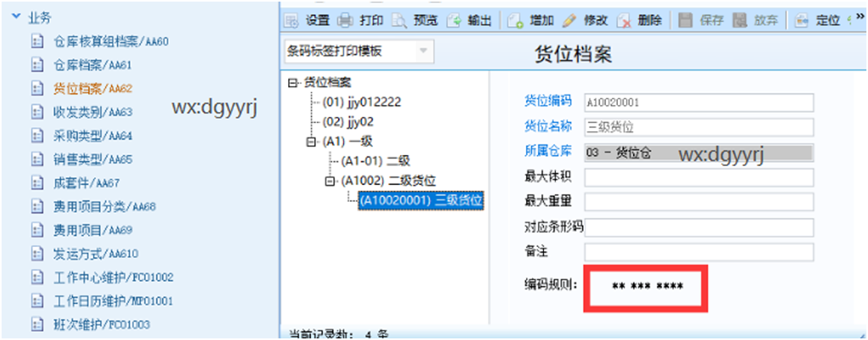Click document icon beside 仓库核算组档案/AA60

(37, 41)
